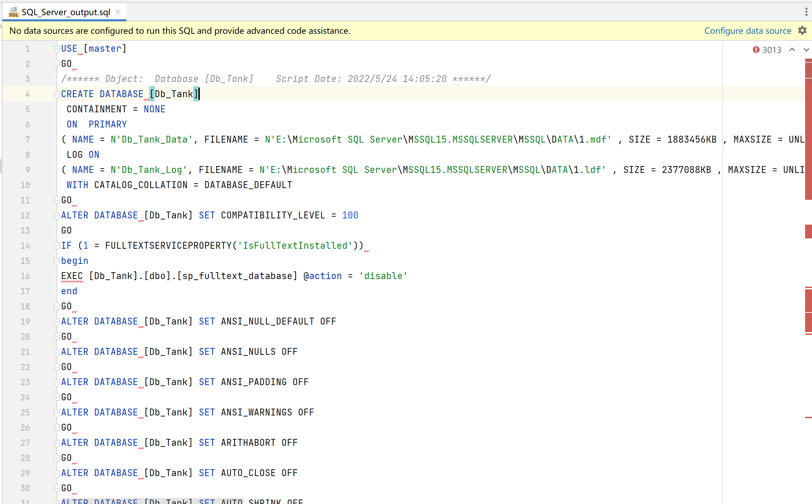Toggle fold at IF statement on line 14
This screenshot has width=812, height=504.
tap(57, 246)
